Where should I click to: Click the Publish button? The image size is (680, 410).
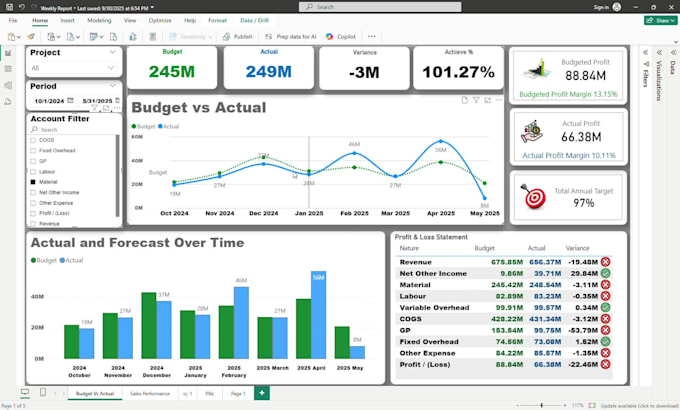(237, 37)
